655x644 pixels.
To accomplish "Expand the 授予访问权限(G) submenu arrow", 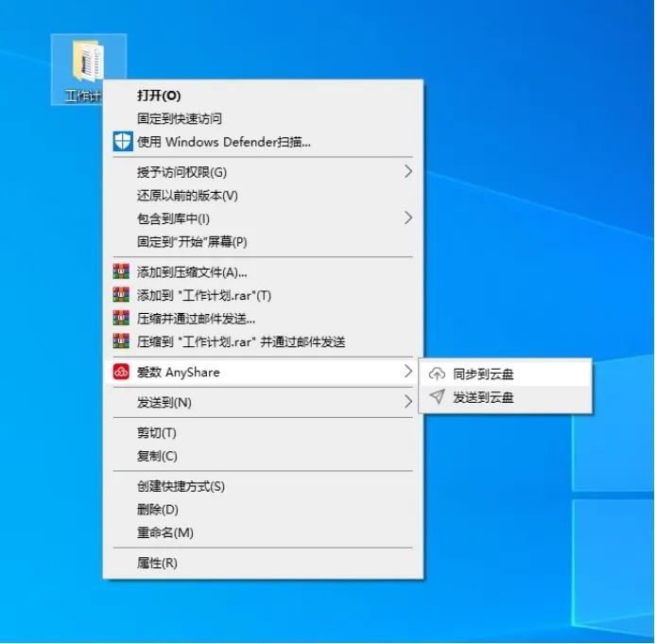I will click(408, 171).
